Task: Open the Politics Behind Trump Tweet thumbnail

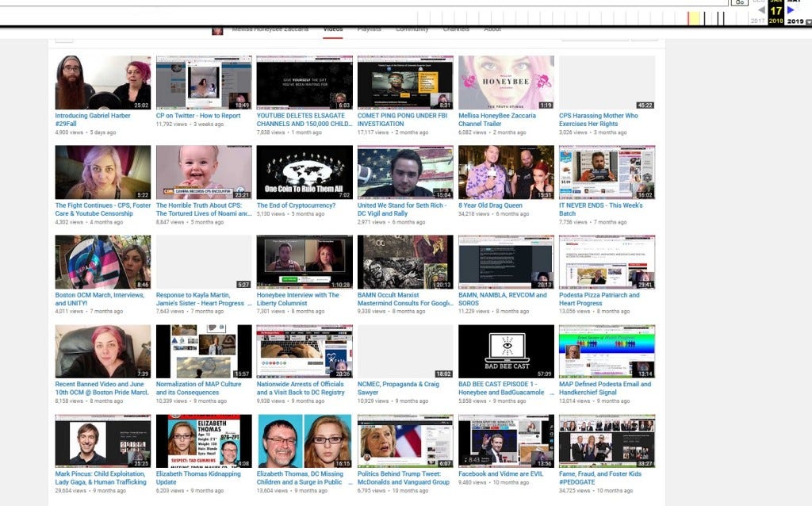Action: tap(405, 441)
